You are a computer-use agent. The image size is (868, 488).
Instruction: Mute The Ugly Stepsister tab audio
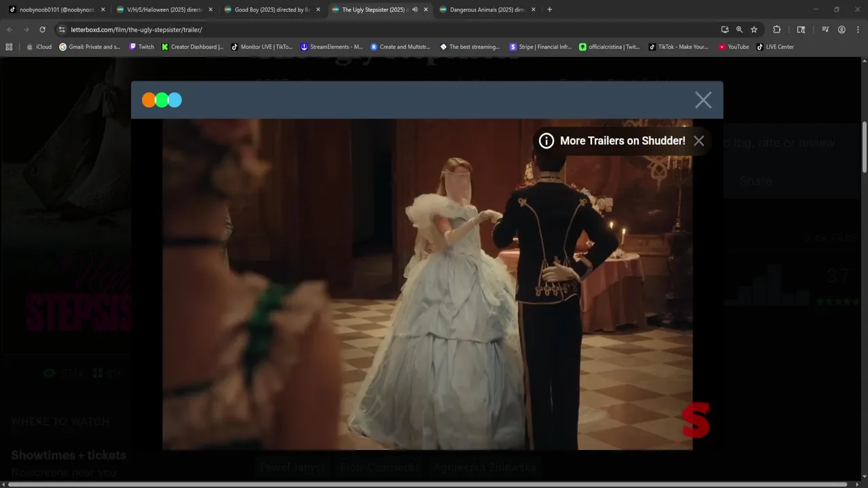415,9
